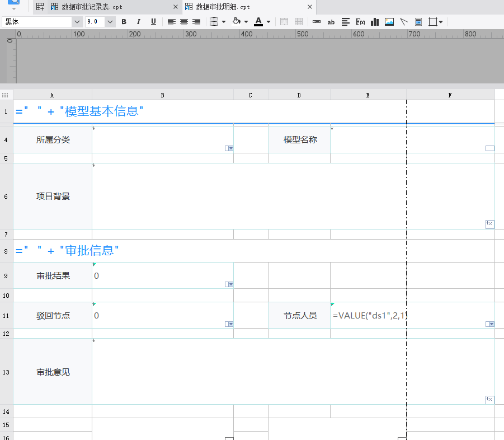
Task: Select the 节点人员 label cell
Action: coord(299,316)
